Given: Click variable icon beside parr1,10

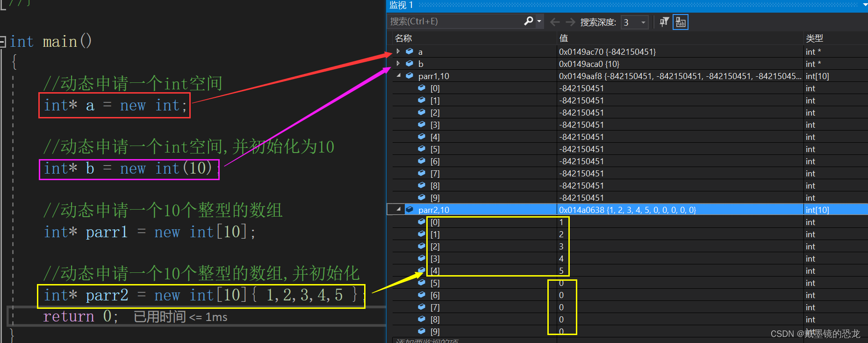Looking at the screenshot, I should click(x=409, y=76).
